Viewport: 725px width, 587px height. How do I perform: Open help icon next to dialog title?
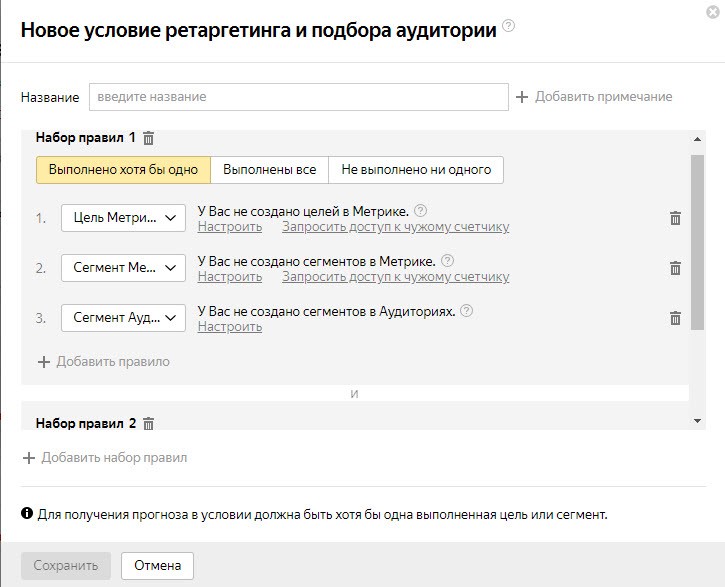click(509, 26)
